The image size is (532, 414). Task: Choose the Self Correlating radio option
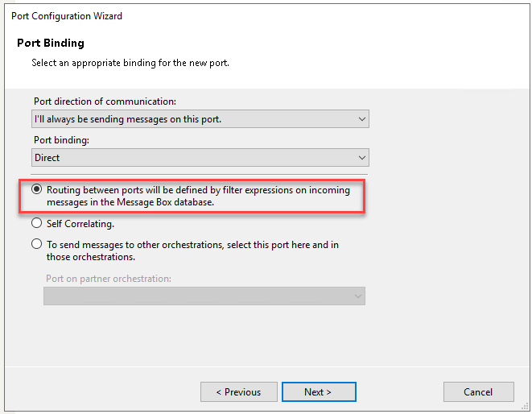pos(37,223)
